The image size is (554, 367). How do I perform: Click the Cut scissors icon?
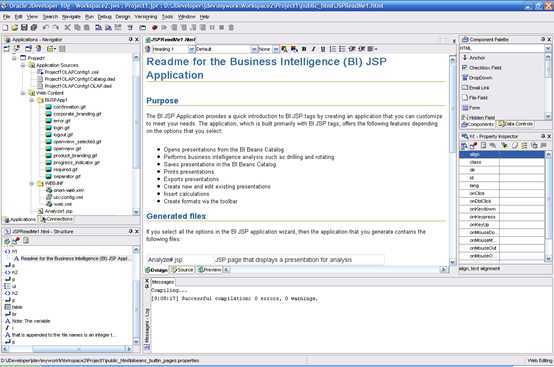point(67,28)
